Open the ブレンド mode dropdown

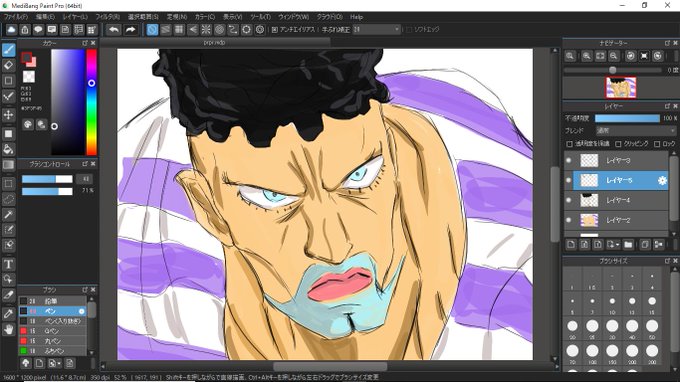tap(635, 130)
